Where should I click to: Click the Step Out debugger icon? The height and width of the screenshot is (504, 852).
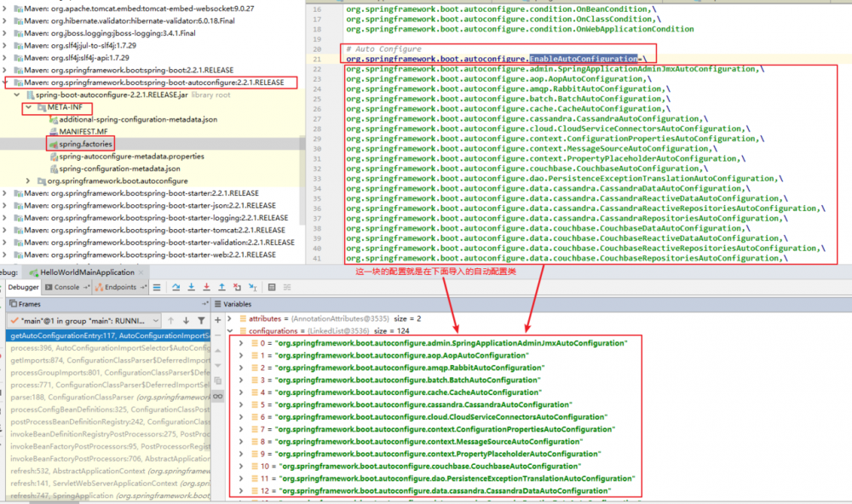click(x=222, y=286)
